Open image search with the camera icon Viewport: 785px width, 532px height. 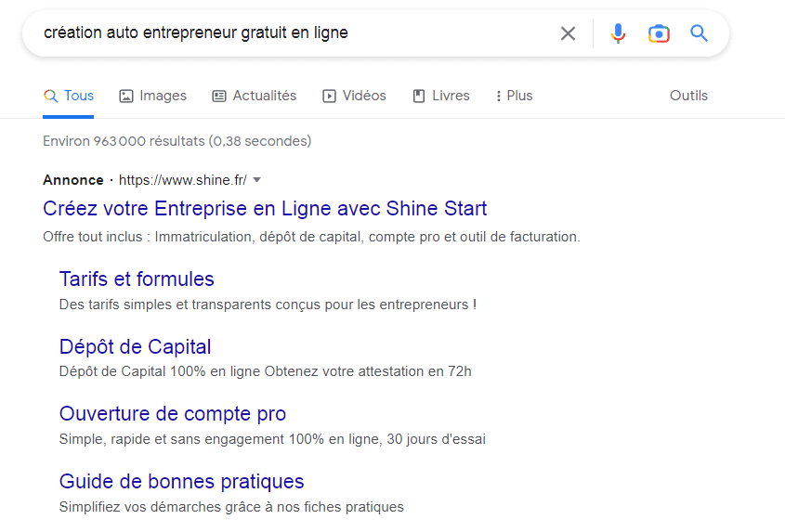click(659, 33)
